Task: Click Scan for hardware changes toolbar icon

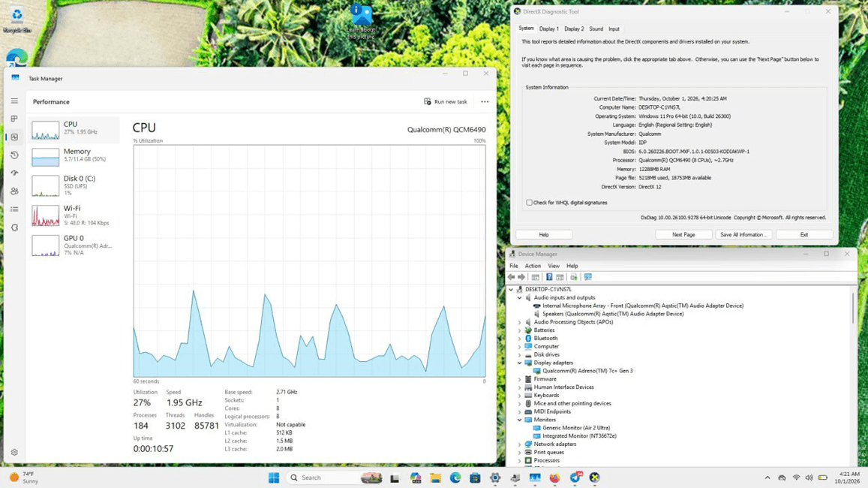Action: tap(588, 277)
